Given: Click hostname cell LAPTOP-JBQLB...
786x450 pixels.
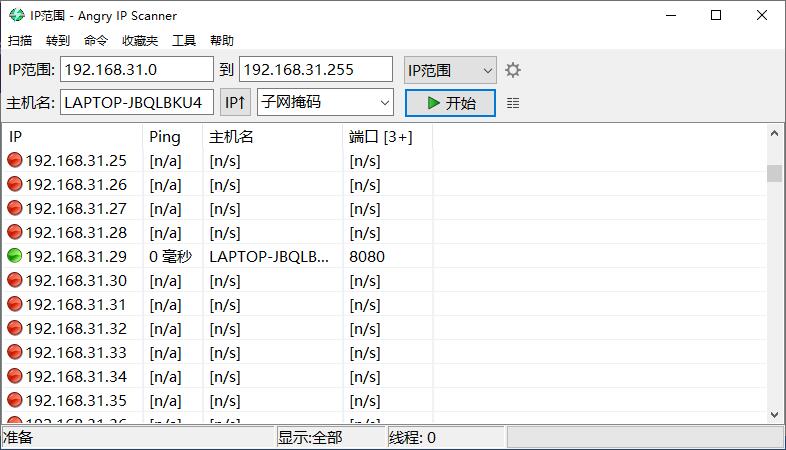Looking at the screenshot, I should 269,257.
